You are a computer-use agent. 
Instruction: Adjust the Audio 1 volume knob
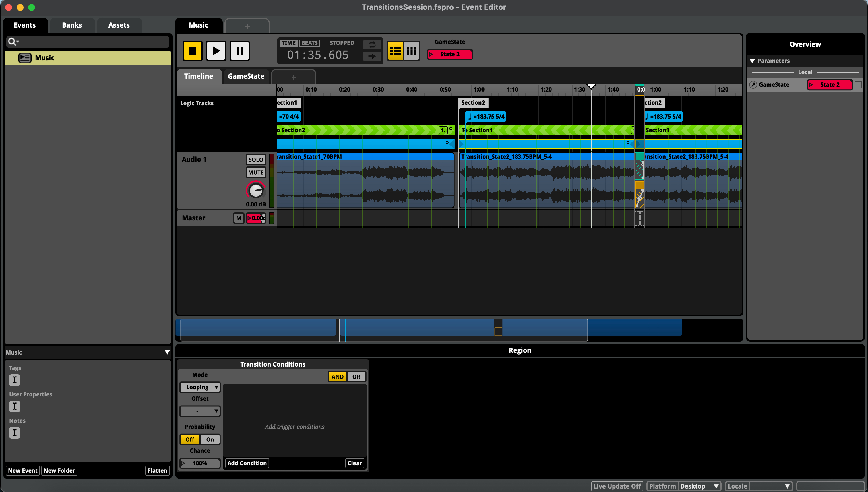click(256, 191)
